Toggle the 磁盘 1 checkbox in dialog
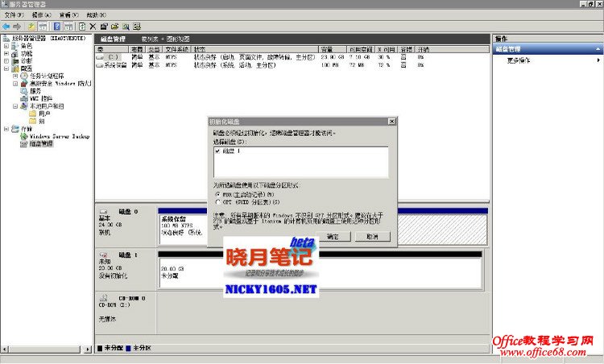Screen dimensions: 604x364 coord(218,151)
